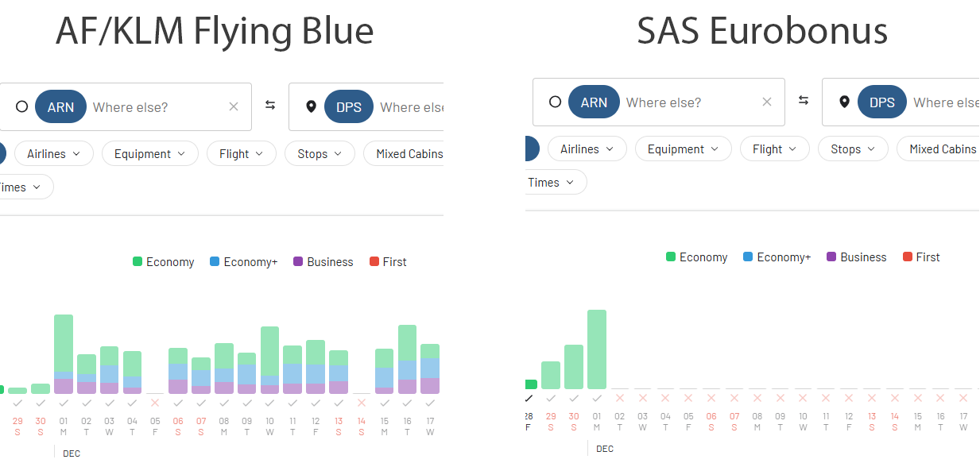Screen dimensions: 980x467
Task: Clear origin field in Flying Blue panel
Action: 234,106
